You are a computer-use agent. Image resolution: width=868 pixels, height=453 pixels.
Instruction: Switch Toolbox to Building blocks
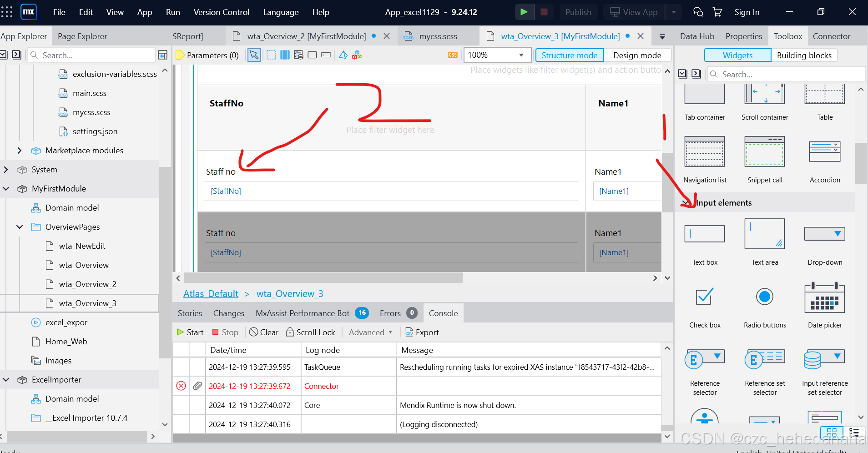(804, 55)
